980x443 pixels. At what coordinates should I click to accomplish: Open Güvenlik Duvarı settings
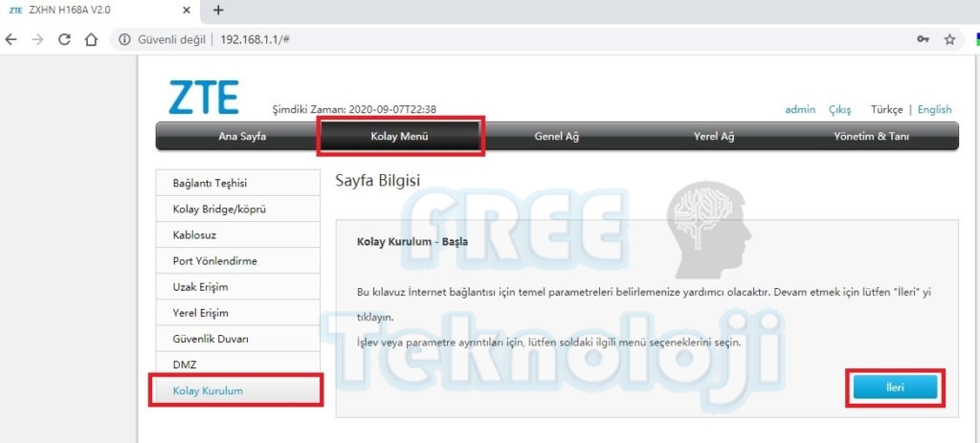[x=211, y=339]
